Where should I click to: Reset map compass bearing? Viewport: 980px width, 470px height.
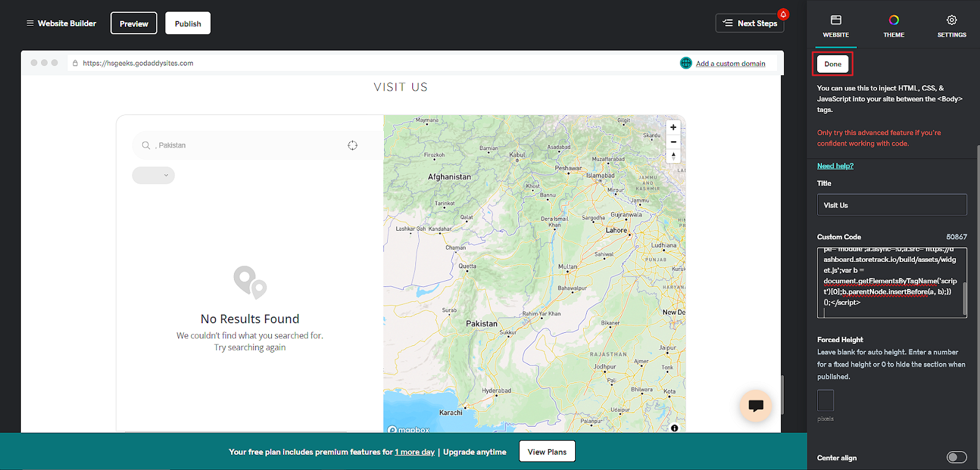[673, 156]
